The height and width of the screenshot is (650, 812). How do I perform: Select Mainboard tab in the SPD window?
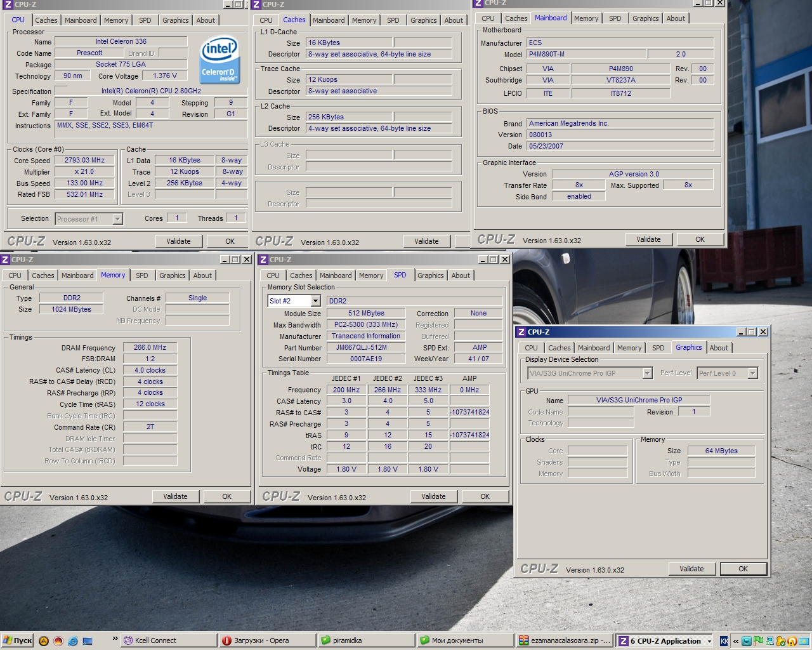(336, 275)
